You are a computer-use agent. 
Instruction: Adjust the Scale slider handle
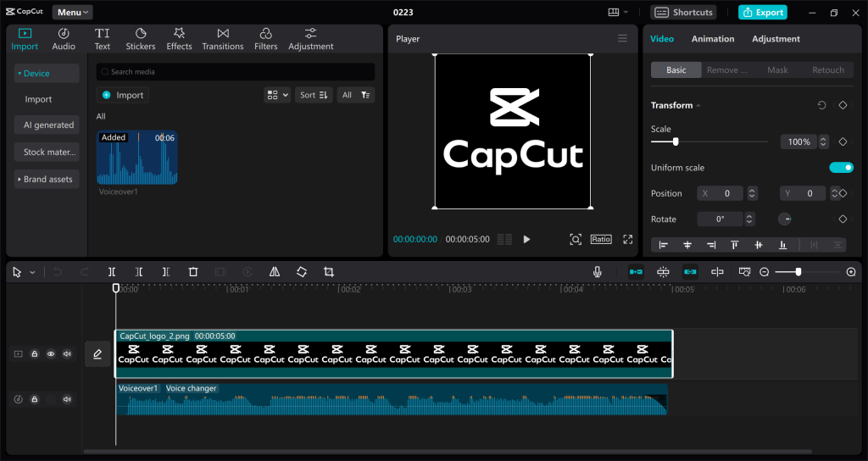[676, 142]
